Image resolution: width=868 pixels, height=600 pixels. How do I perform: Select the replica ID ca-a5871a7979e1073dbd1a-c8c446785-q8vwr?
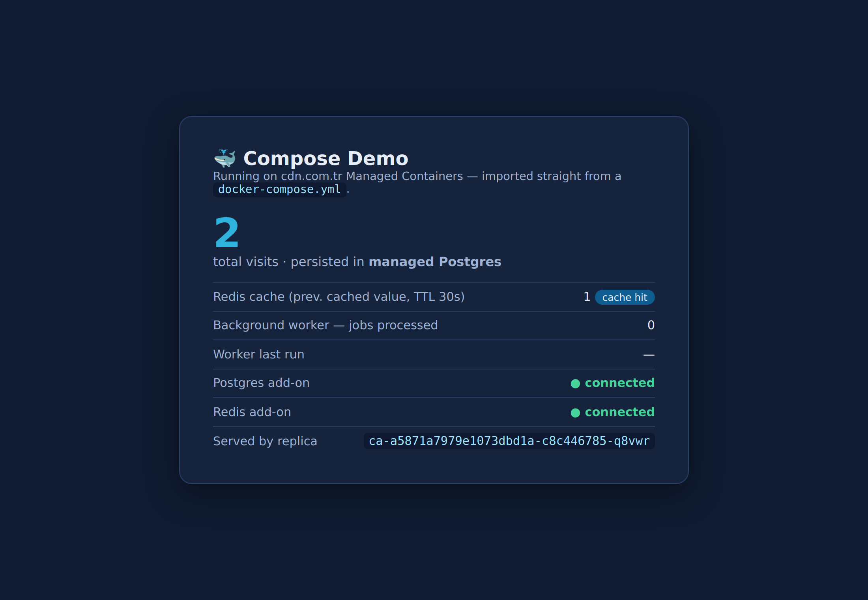tap(509, 441)
